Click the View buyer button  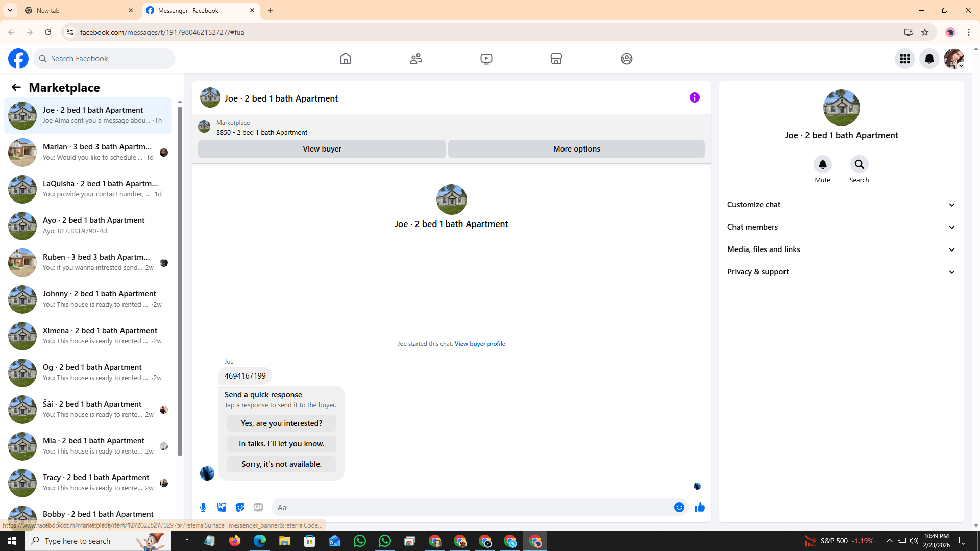[x=322, y=149]
